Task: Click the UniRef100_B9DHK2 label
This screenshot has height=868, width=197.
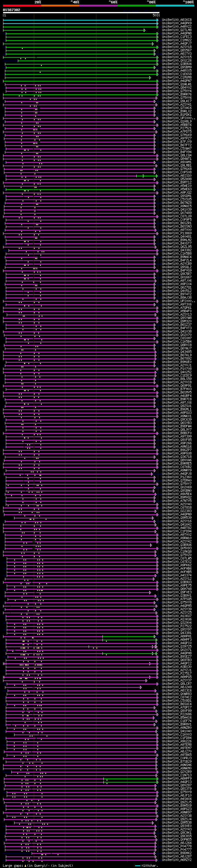Action: coord(176,853)
